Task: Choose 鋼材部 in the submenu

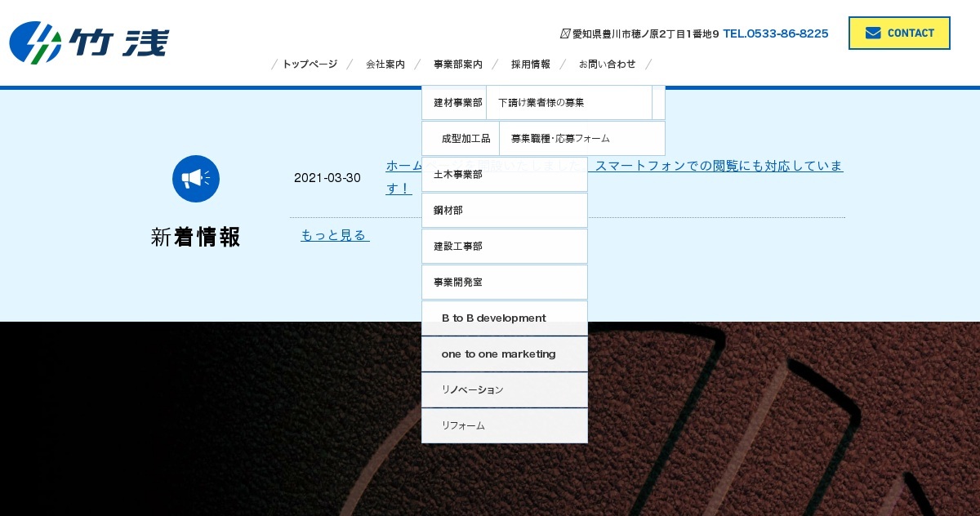Action: [x=448, y=210]
